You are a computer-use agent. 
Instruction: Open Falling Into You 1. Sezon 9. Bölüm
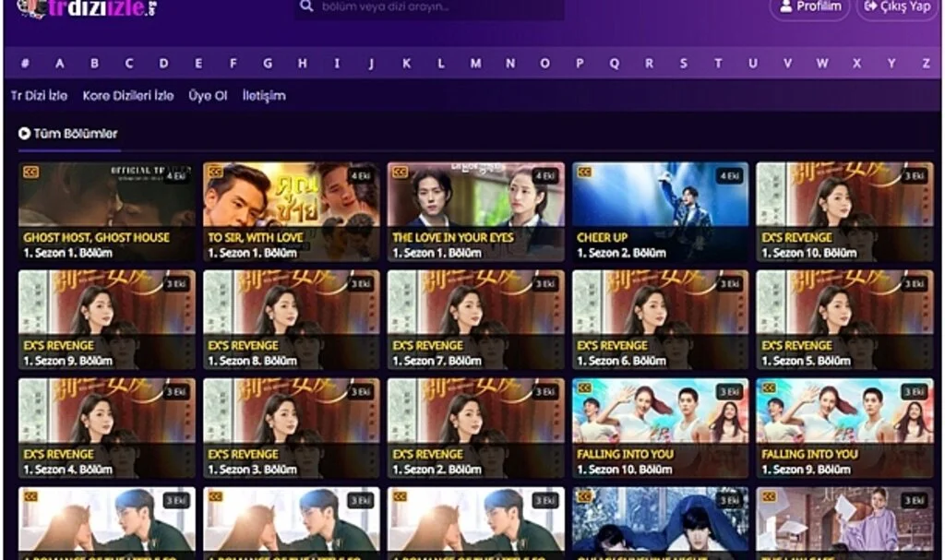click(845, 428)
